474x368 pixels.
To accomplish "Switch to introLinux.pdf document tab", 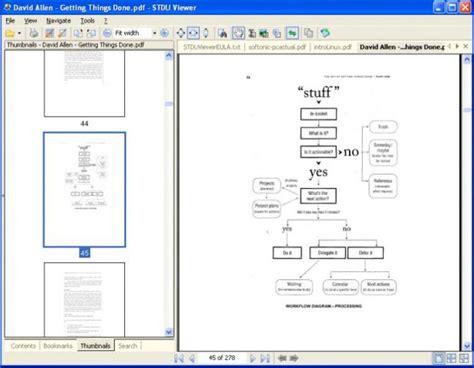I will point(333,47).
